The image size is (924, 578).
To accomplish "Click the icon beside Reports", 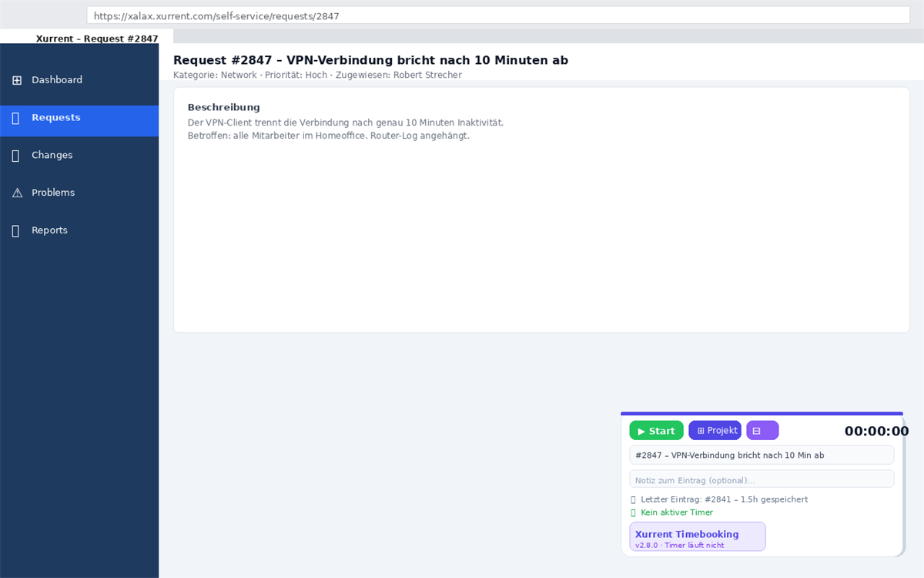I will click(x=16, y=230).
